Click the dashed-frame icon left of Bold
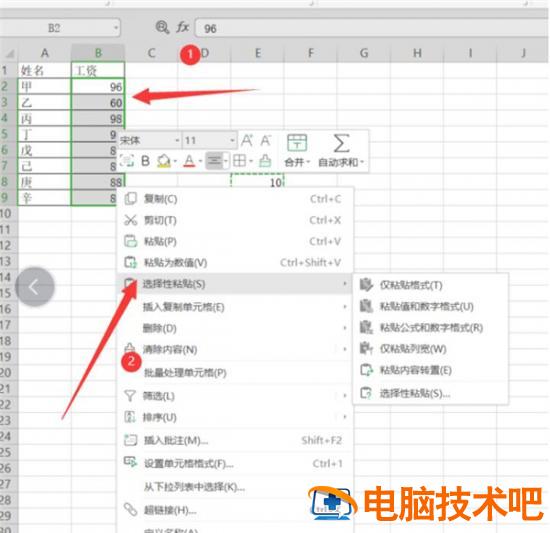The image size is (550, 533). click(127, 161)
